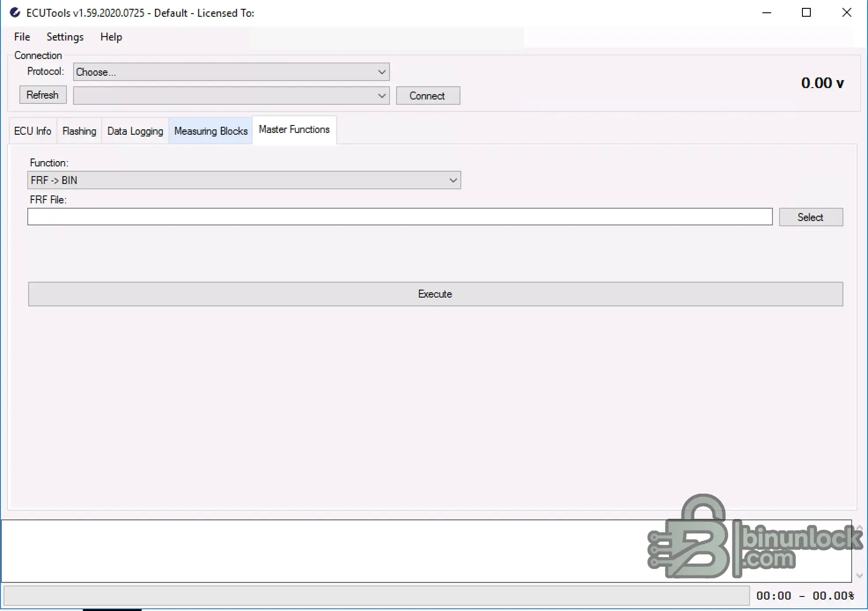Switch to the ECU Info tab

tap(33, 131)
